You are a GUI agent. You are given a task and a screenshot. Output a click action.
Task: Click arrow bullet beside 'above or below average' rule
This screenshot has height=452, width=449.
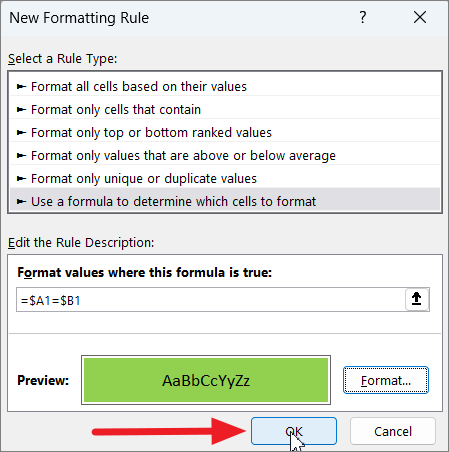pos(21,156)
